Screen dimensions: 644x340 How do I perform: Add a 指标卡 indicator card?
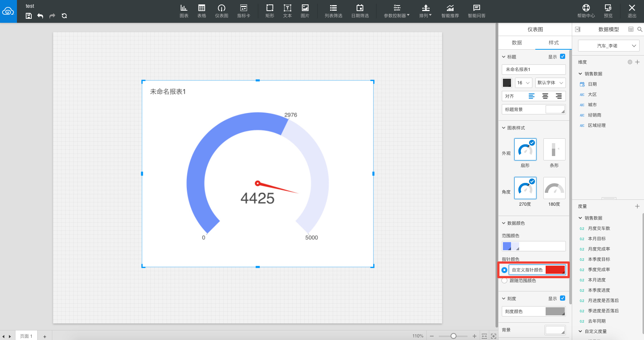pyautogui.click(x=244, y=11)
